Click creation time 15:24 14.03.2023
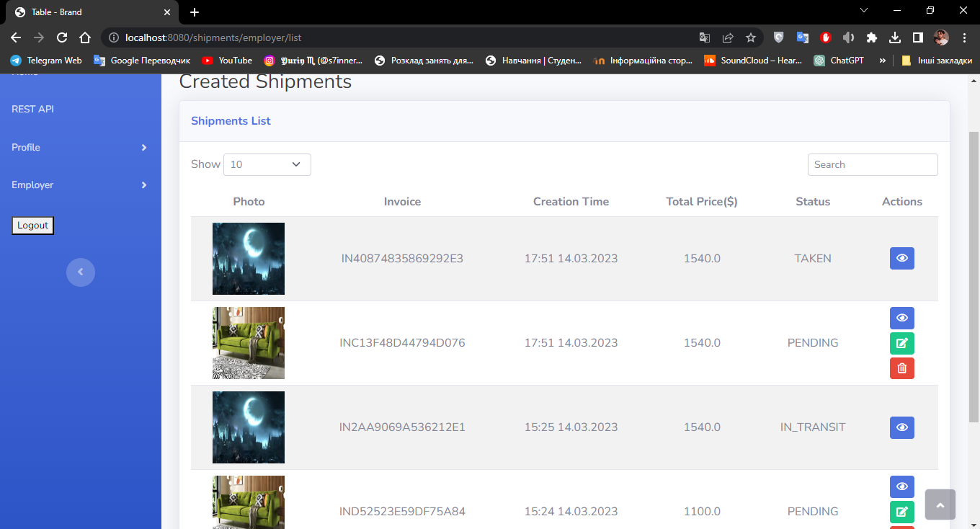This screenshot has height=529, width=980. pyautogui.click(x=571, y=512)
